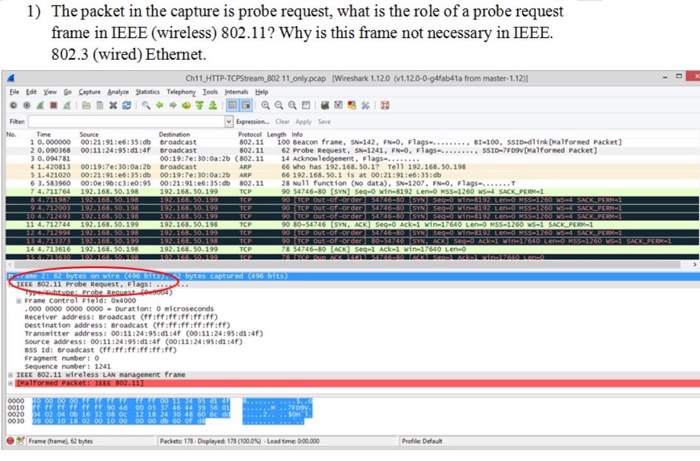Click packet list scrollbar right arrow

coord(695,265)
